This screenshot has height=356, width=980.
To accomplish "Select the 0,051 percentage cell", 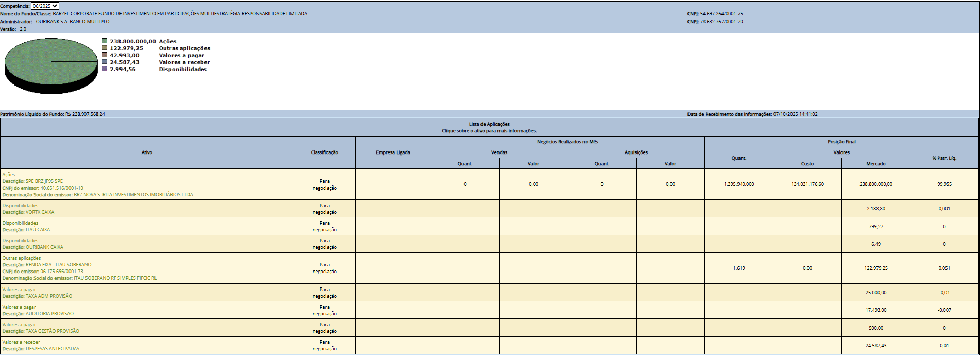I will [x=944, y=268].
